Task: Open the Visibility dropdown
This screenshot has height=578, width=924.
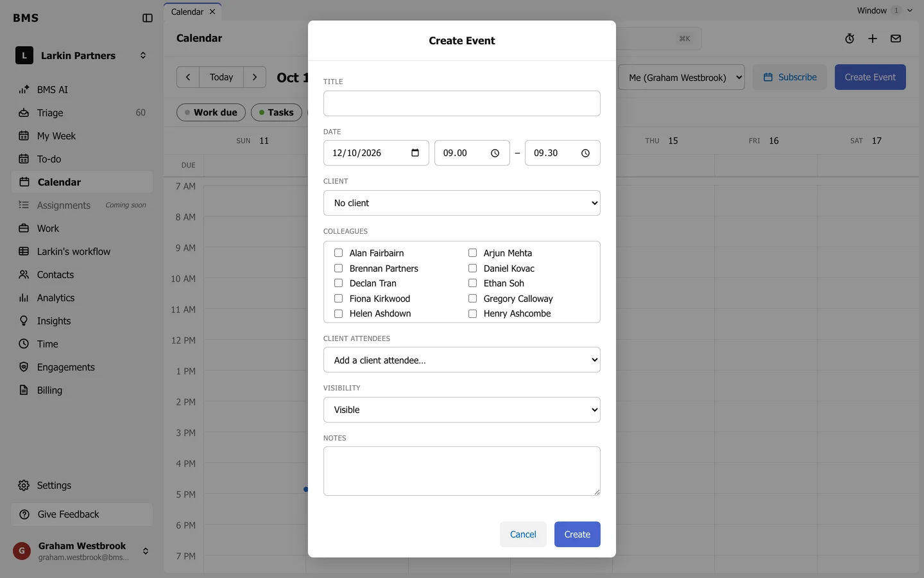Action: (462, 410)
